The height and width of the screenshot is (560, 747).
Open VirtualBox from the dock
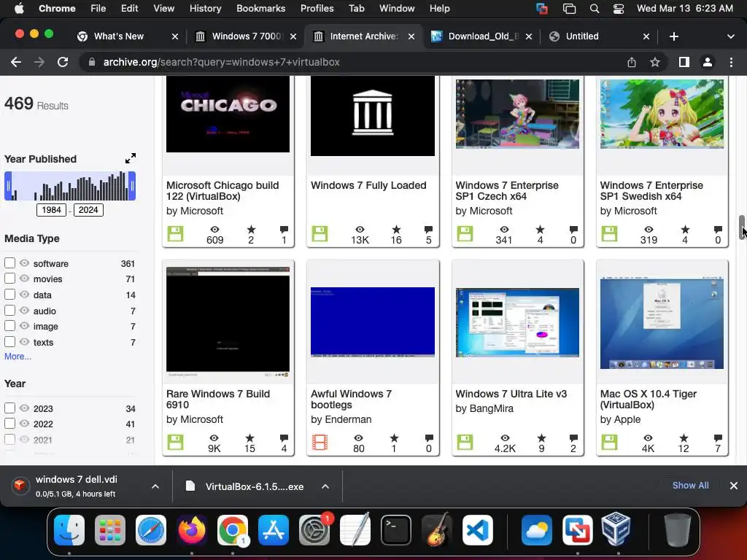coord(616,529)
